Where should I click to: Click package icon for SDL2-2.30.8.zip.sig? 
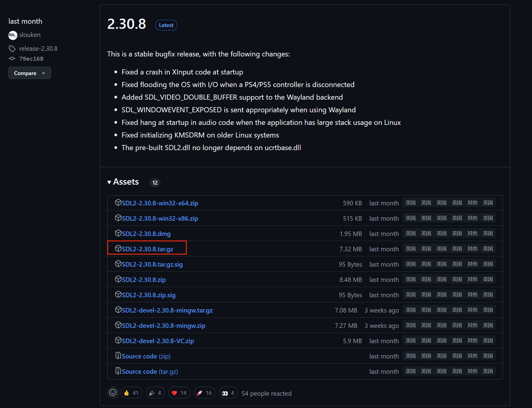(x=118, y=295)
